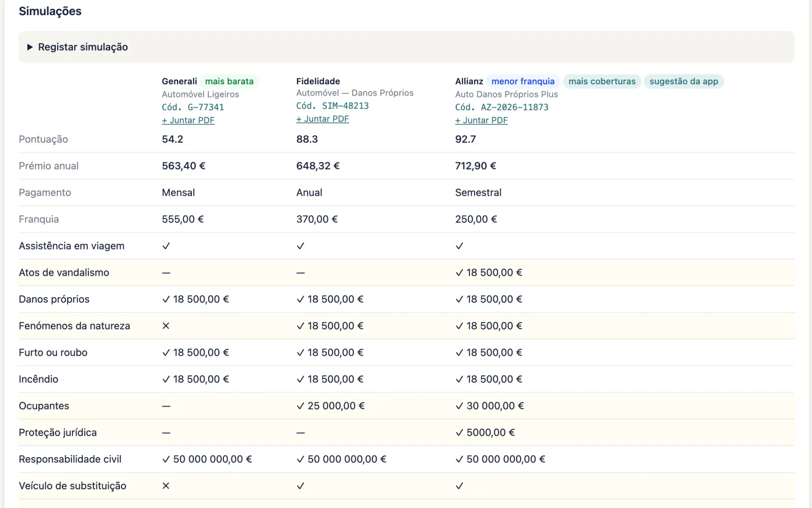Screen dimensions: 812x508
Task: Click the 'menor franquia' badge
Action: click(x=523, y=81)
